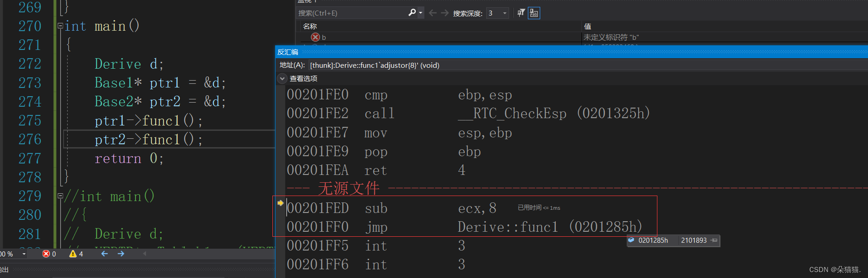
Task: Expand the 查看选项 view options section
Action: click(282, 79)
